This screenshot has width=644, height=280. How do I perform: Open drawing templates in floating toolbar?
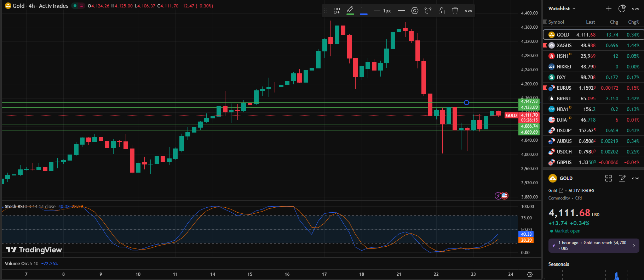pos(337,11)
